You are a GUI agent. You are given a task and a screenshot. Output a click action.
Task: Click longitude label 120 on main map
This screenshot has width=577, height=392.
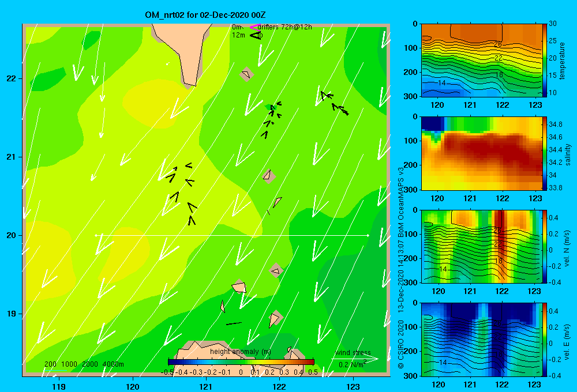(x=133, y=386)
